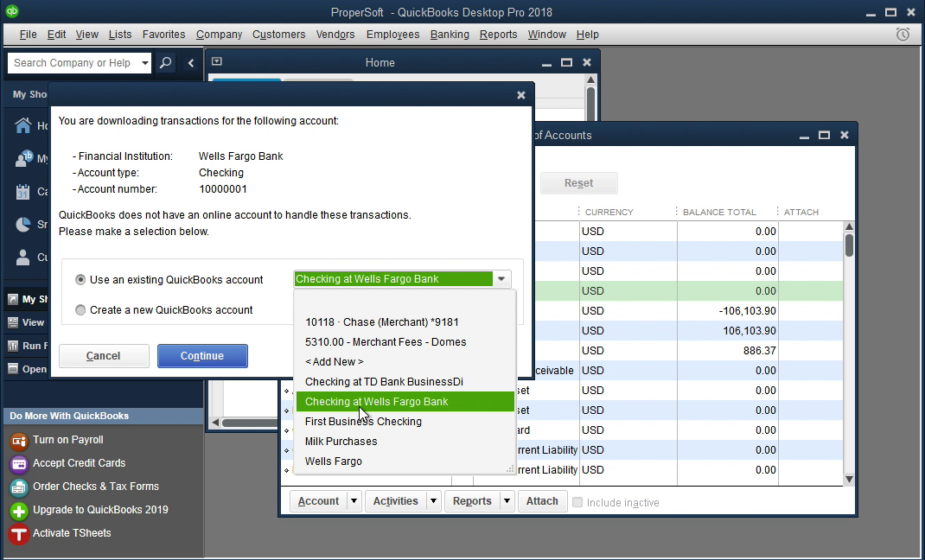The height and width of the screenshot is (560, 925).
Task: Click the Activities button
Action: (395, 501)
